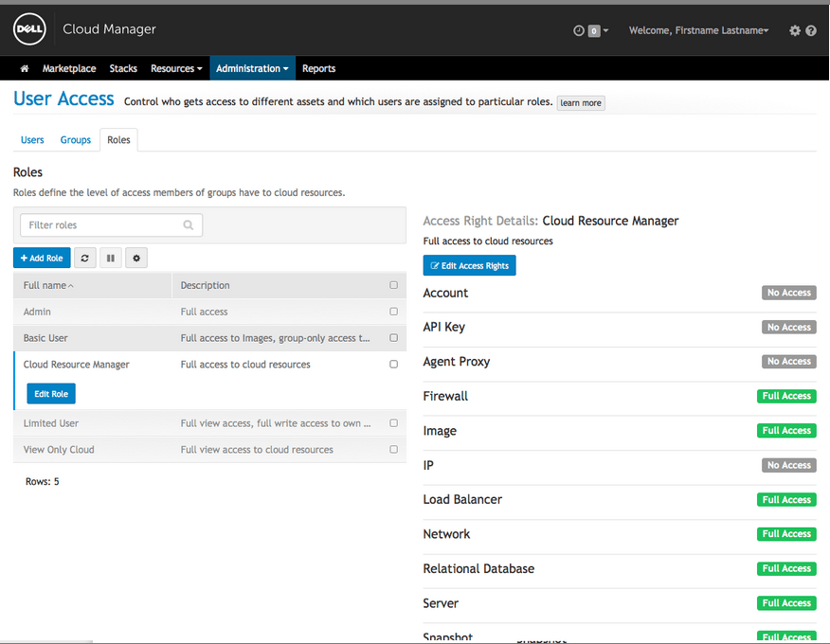Image resolution: width=830 pixels, height=644 pixels.
Task: Click the Edit Role button
Action: 51,394
